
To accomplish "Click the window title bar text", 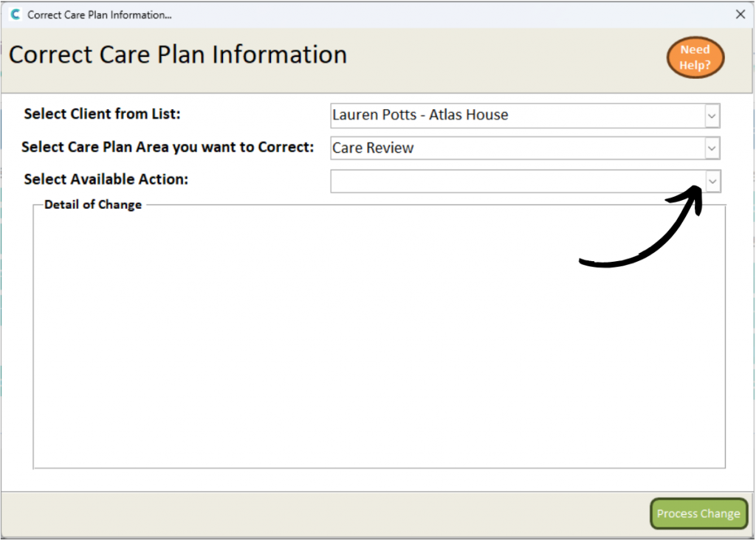I will [x=100, y=15].
